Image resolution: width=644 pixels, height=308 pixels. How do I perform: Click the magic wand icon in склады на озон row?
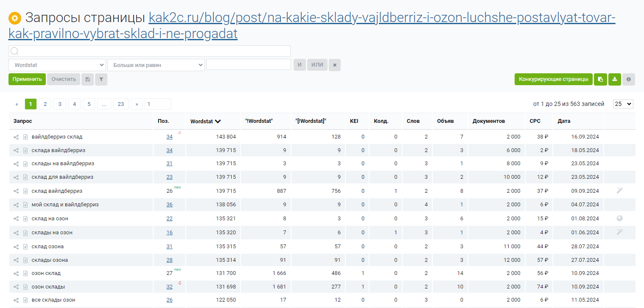pos(620,232)
